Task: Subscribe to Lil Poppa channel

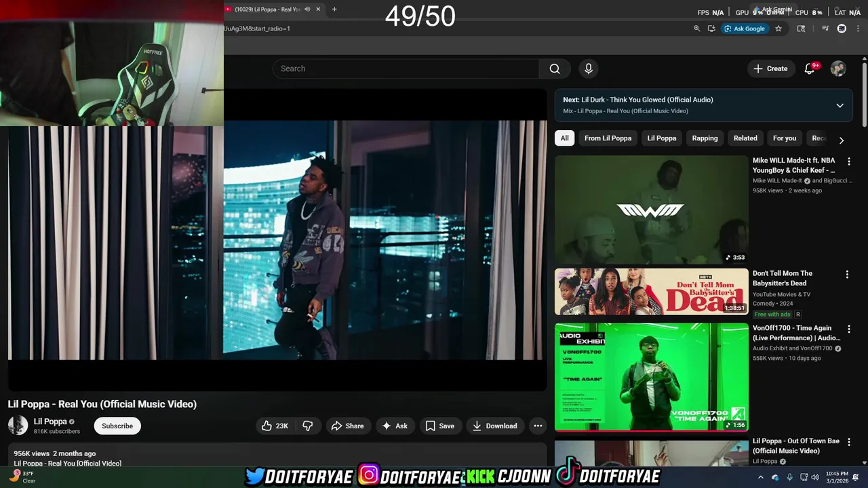Action: (117, 426)
